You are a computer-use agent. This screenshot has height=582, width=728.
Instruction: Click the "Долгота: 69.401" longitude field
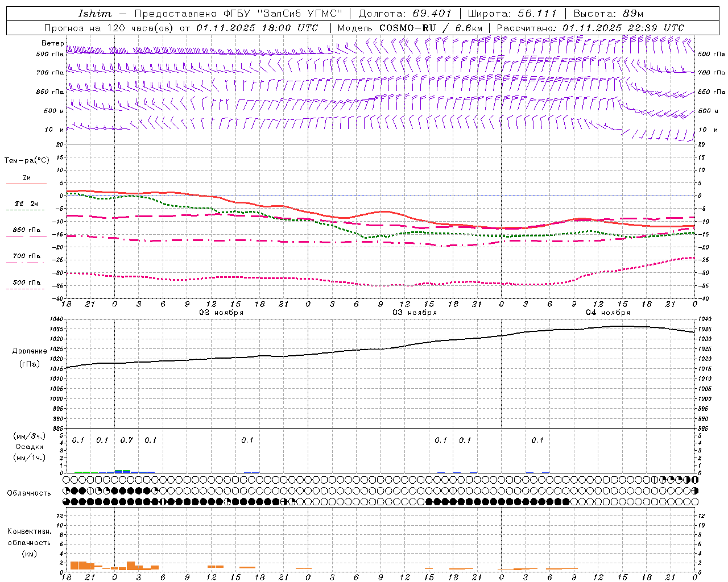coord(405,14)
